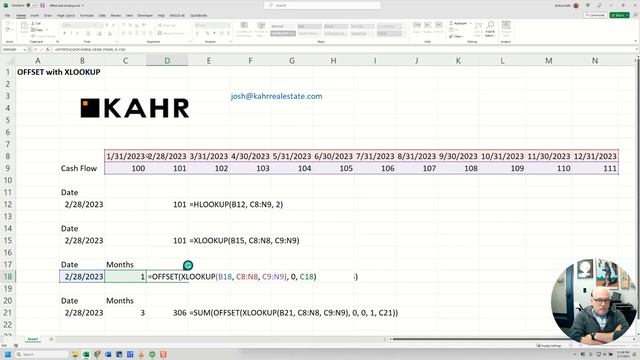Open the Developer tab
The height and width of the screenshot is (360, 640).
tap(145, 16)
